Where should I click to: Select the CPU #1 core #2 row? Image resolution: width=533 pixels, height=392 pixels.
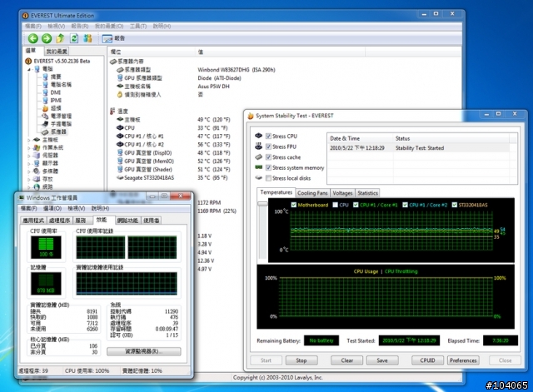(x=173, y=144)
